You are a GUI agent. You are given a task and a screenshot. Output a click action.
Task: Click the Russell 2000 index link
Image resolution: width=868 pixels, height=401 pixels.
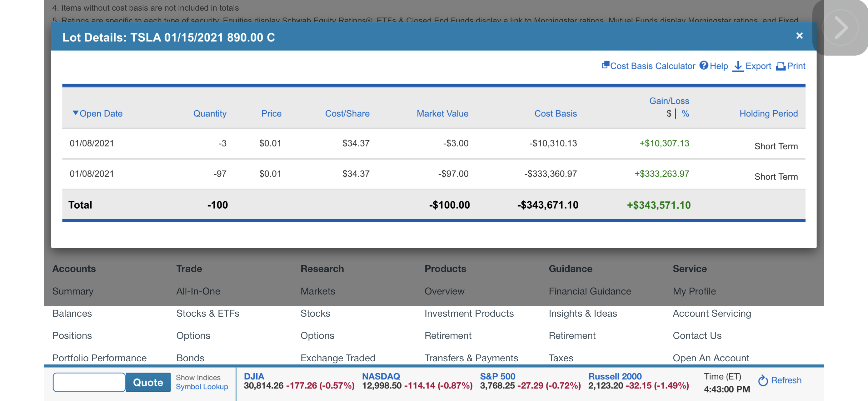[615, 376]
